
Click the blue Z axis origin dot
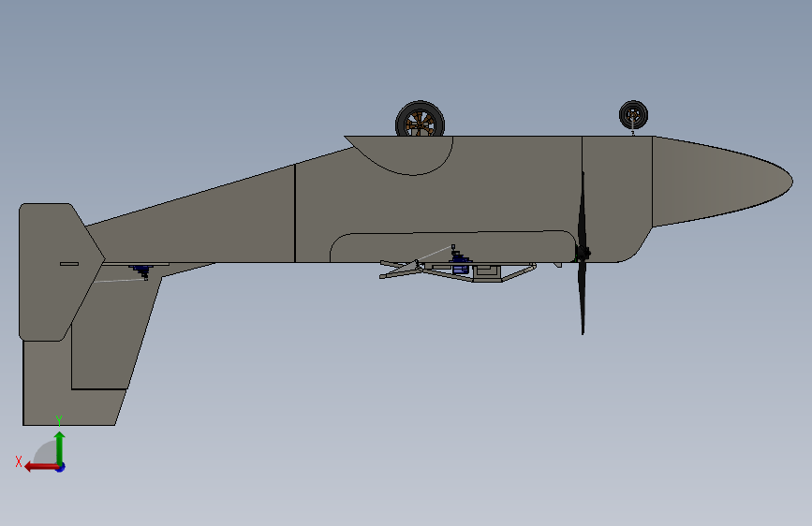coord(61,467)
